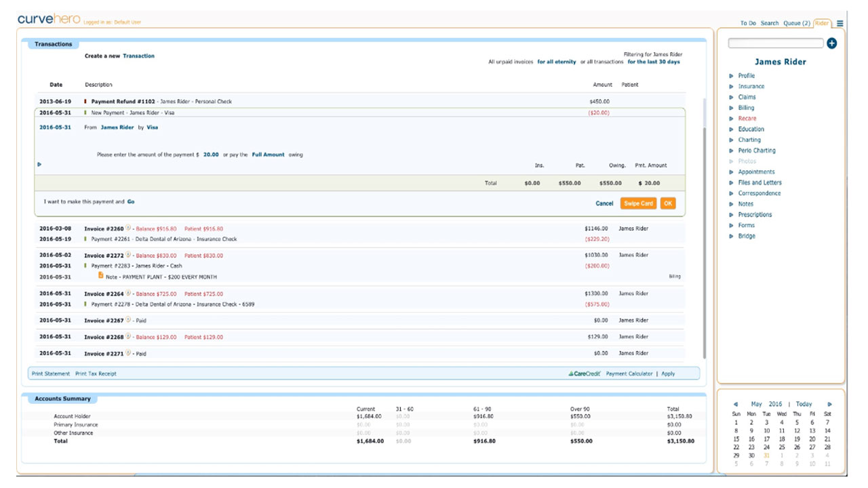
Task: Expand the Billing section
Action: coord(731,108)
